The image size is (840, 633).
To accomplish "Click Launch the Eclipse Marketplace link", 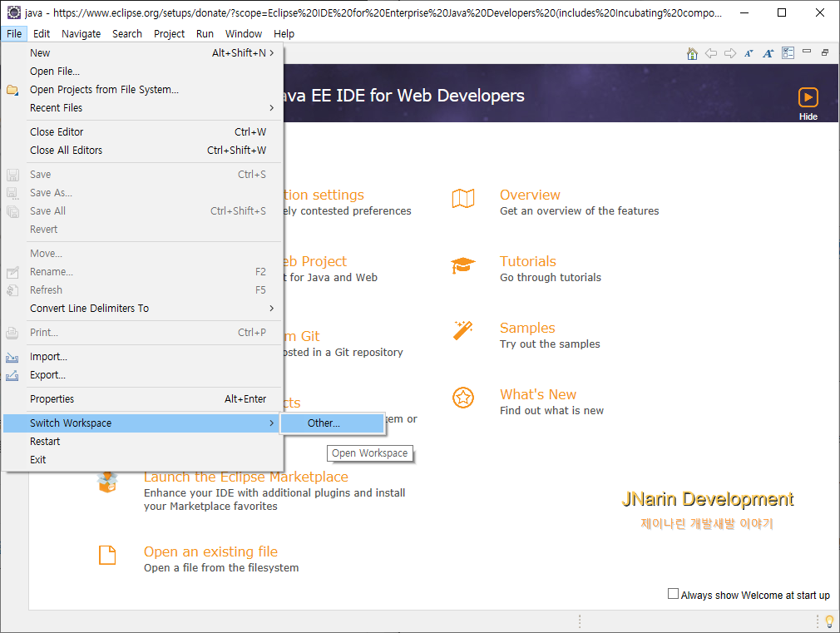I will tap(246, 477).
